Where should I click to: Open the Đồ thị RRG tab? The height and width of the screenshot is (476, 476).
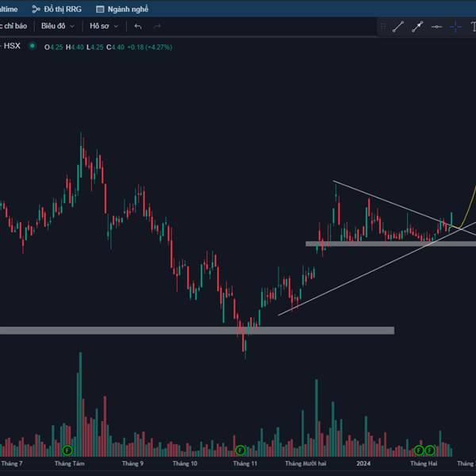tap(57, 10)
